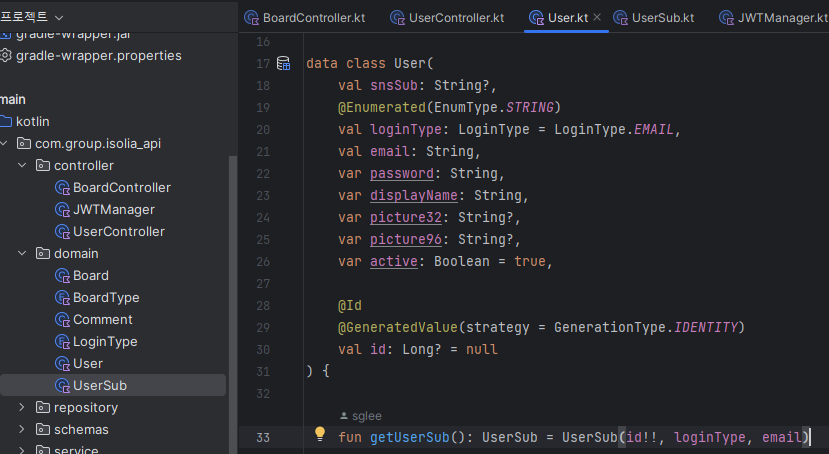Screen dimensions: 829x454
Task: Collapse the domain folder
Action: 22,253
